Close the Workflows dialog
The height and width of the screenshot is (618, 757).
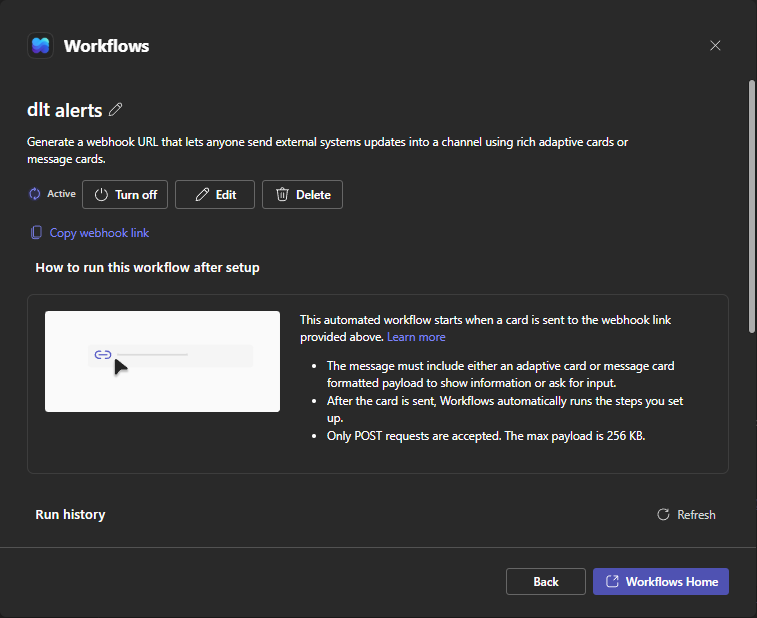[715, 45]
